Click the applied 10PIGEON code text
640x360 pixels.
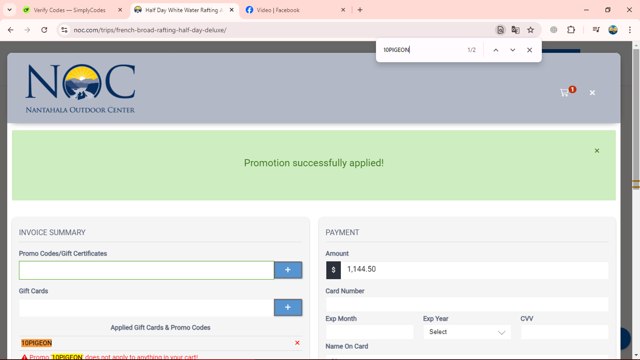[37, 343]
